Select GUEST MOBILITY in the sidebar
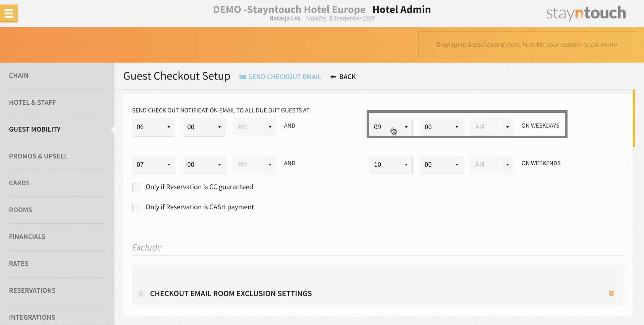Image resolution: width=644 pixels, height=325 pixels. (35, 129)
